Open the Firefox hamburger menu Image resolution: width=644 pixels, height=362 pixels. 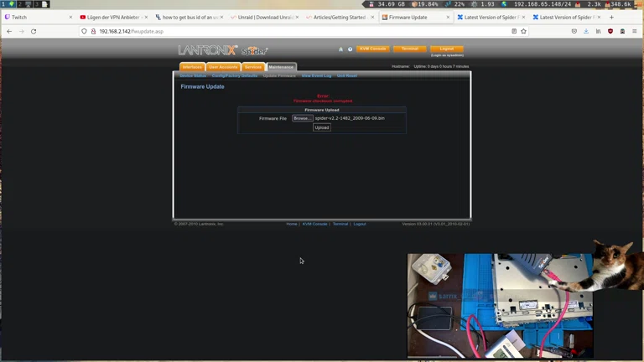tap(634, 31)
